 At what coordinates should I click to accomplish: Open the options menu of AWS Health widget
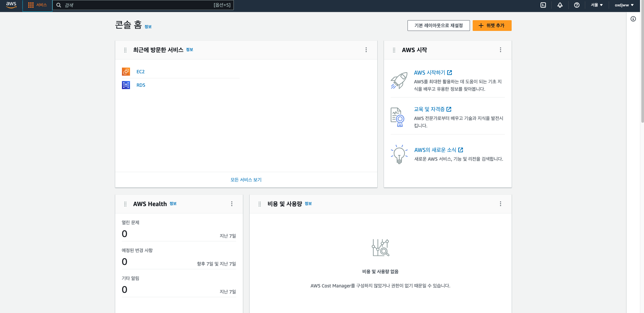[x=232, y=204]
